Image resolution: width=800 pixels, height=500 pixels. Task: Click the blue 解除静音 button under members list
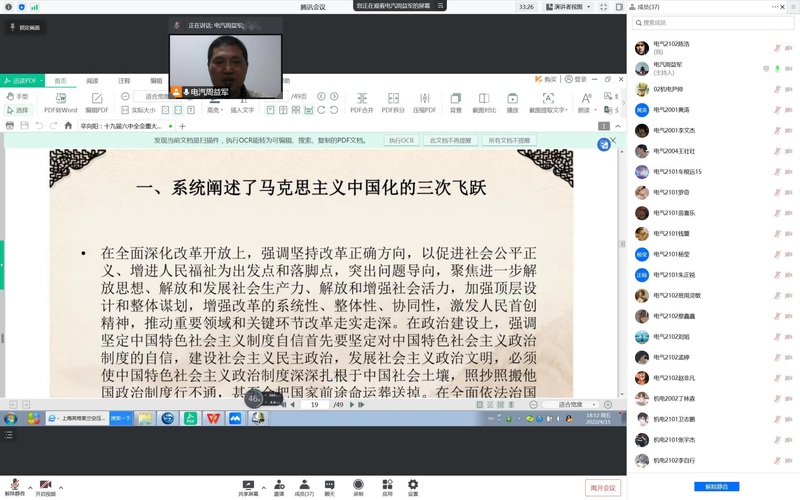[x=717, y=487]
